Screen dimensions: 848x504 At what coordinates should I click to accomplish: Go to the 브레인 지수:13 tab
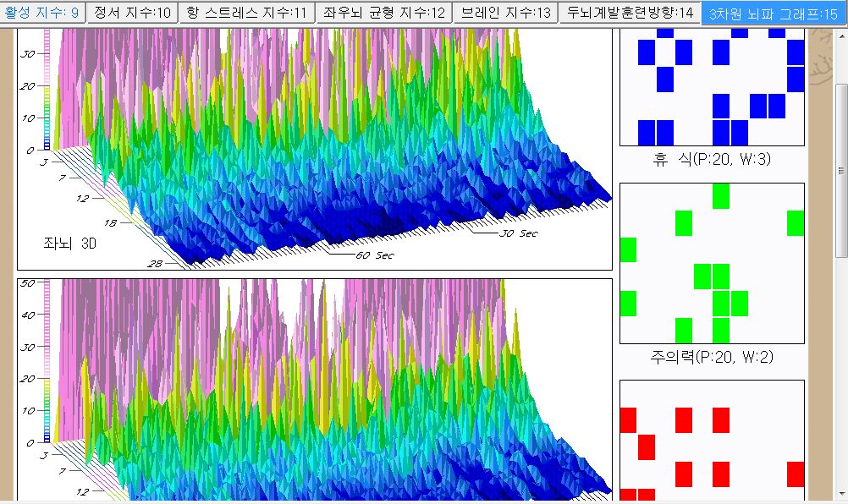point(506,13)
